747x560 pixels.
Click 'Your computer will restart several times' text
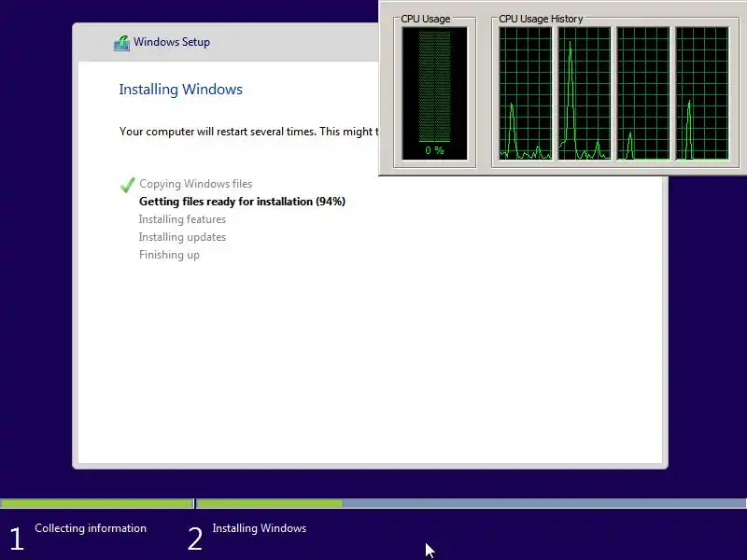pos(218,132)
